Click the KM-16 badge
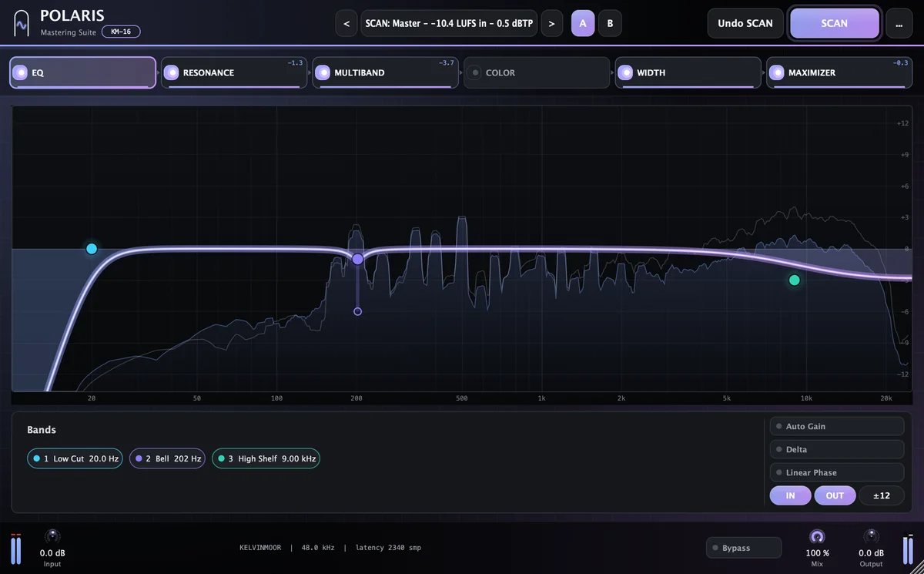Viewport: 924px width, 574px height. [121, 32]
